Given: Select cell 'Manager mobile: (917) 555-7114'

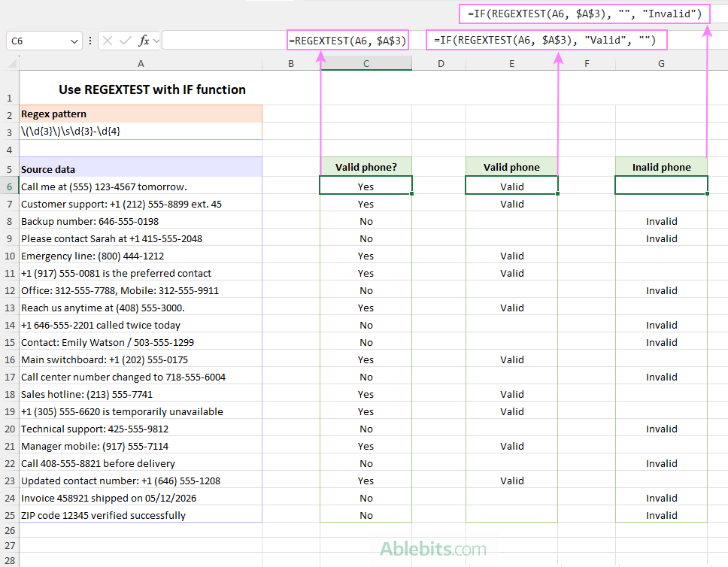Looking at the screenshot, I should click(141, 446).
